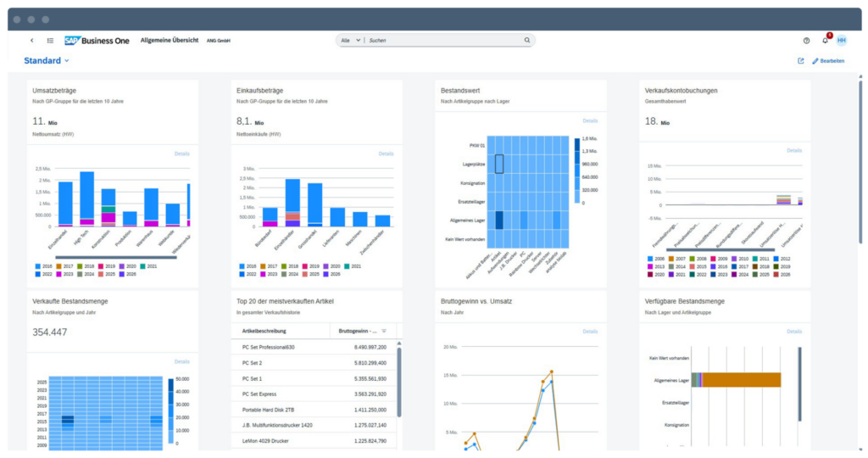Viewport: 868px width, 458px height.
Task: Open the main navigation menu icon
Action: click(50, 41)
